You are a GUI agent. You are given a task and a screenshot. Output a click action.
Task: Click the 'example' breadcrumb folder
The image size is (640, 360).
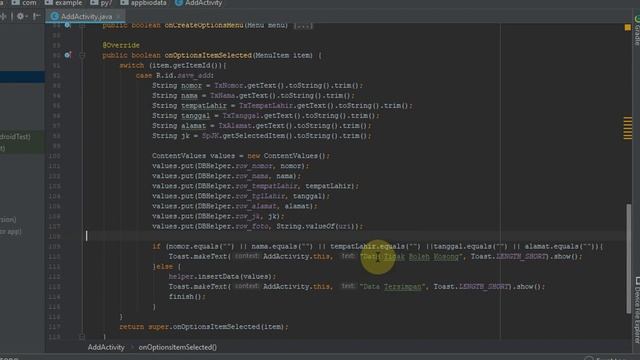(x=62, y=3)
